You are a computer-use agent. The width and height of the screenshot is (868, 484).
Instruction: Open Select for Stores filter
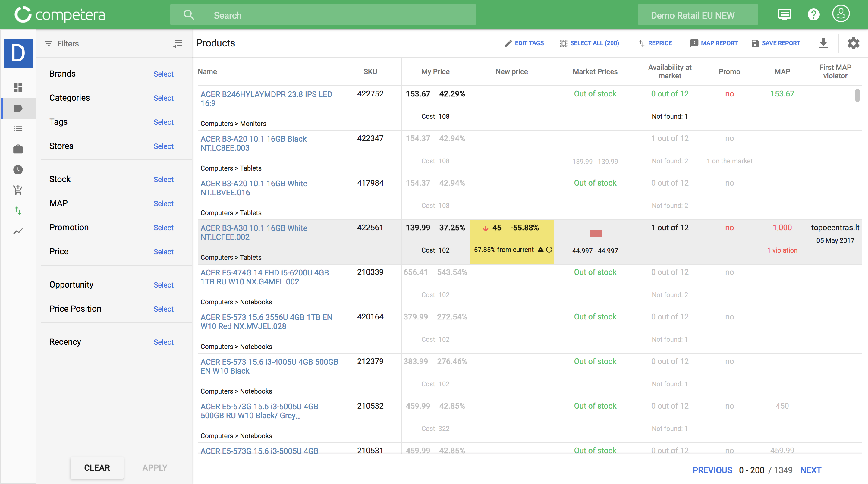(163, 146)
